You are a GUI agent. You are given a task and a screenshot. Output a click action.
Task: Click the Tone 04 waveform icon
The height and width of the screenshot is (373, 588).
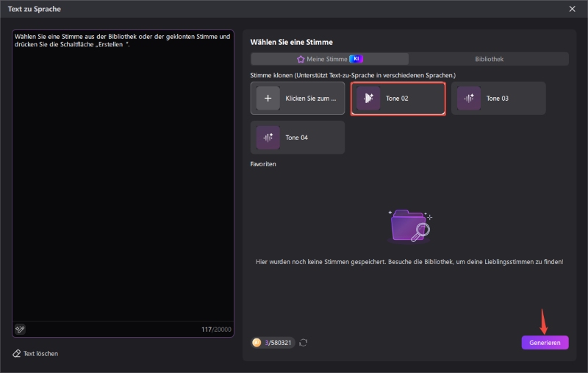click(268, 138)
